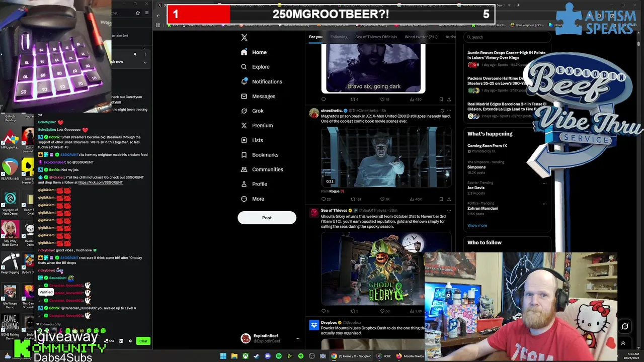Switch to the For you tab
Viewport: 644px width, 362px height.
pyautogui.click(x=315, y=37)
